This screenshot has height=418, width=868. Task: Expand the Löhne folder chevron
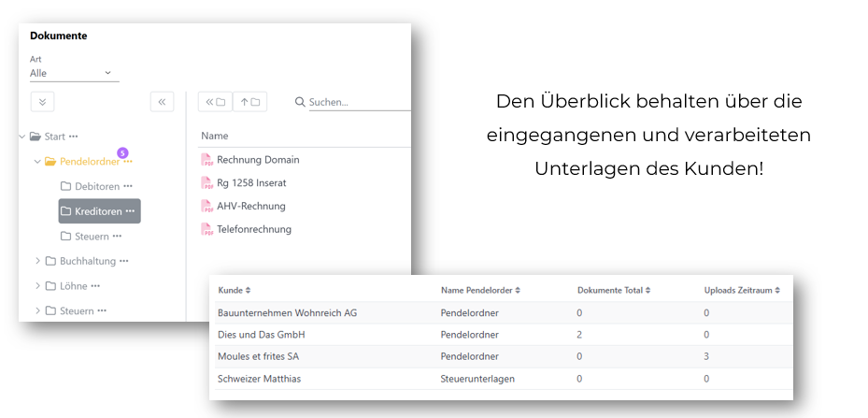[x=38, y=286]
